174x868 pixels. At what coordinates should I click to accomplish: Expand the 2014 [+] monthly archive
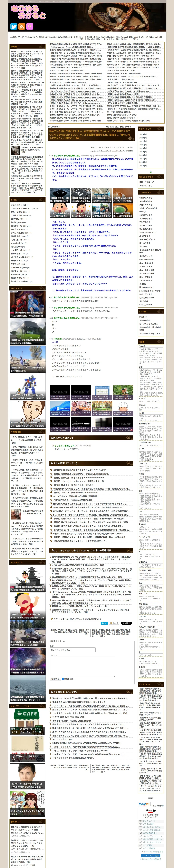[x=143, y=165]
